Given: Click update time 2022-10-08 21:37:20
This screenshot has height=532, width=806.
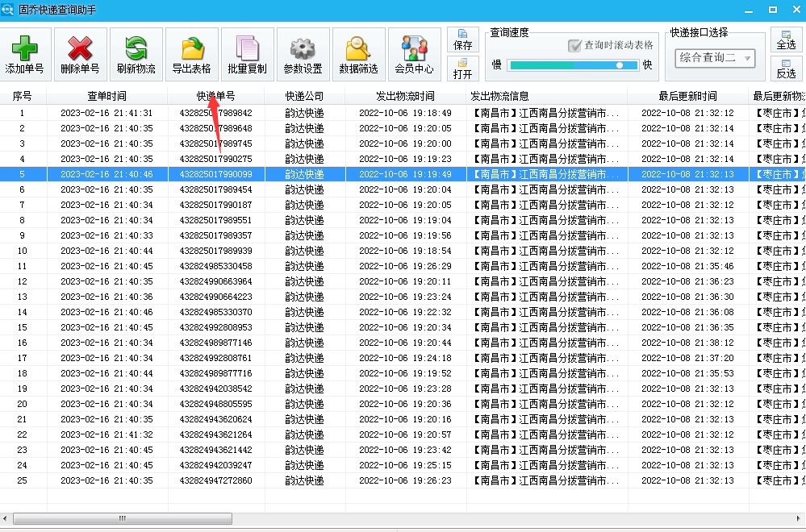Looking at the screenshot, I should tap(687, 358).
